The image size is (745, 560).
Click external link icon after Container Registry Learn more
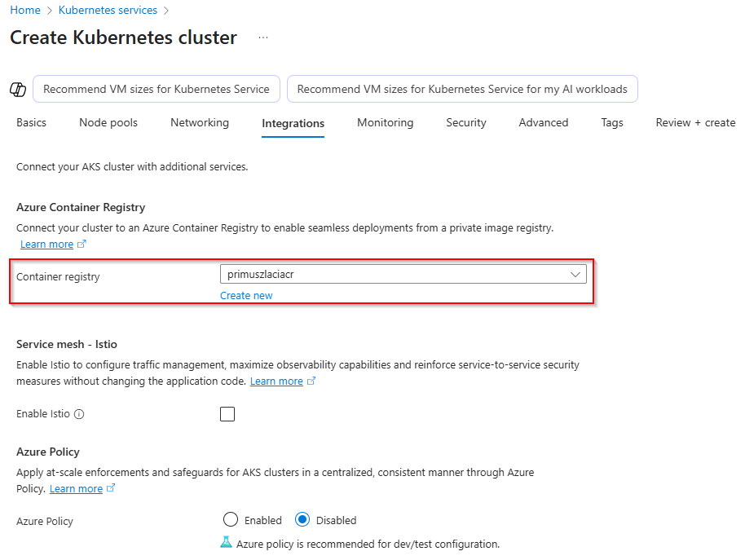82,245
